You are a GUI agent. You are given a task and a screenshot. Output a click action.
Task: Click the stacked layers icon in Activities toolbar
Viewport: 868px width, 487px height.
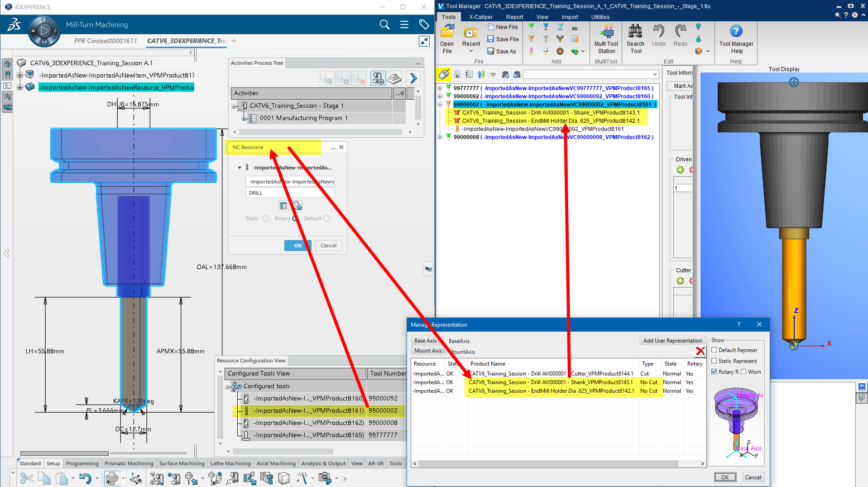(x=394, y=78)
